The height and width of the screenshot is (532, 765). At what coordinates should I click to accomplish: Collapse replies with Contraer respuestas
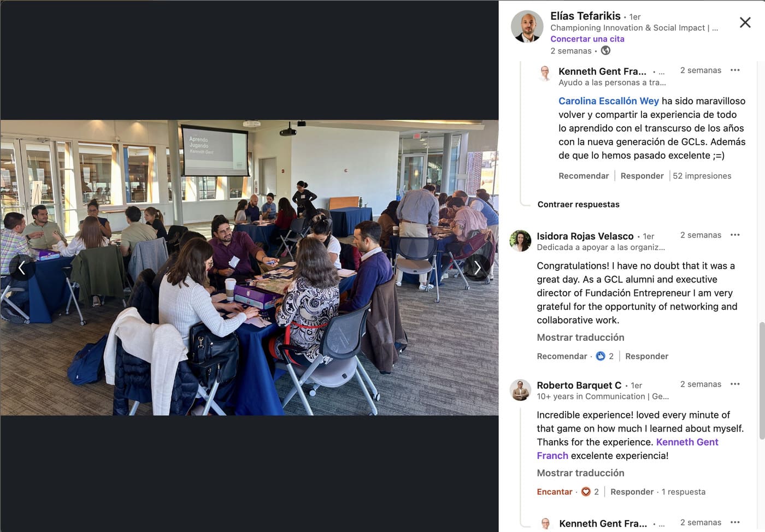[578, 204]
